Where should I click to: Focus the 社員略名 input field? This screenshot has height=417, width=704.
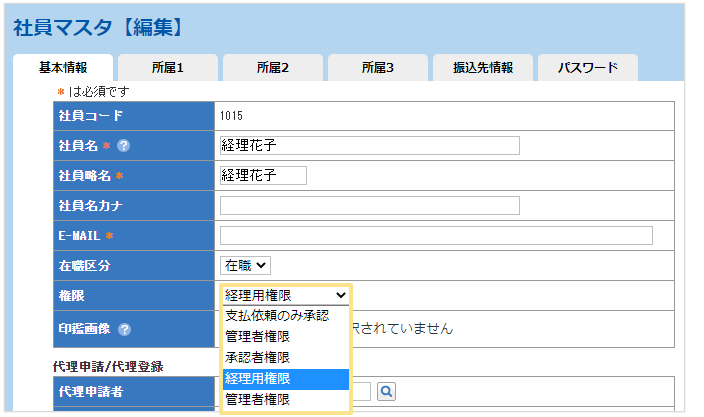click(263, 176)
